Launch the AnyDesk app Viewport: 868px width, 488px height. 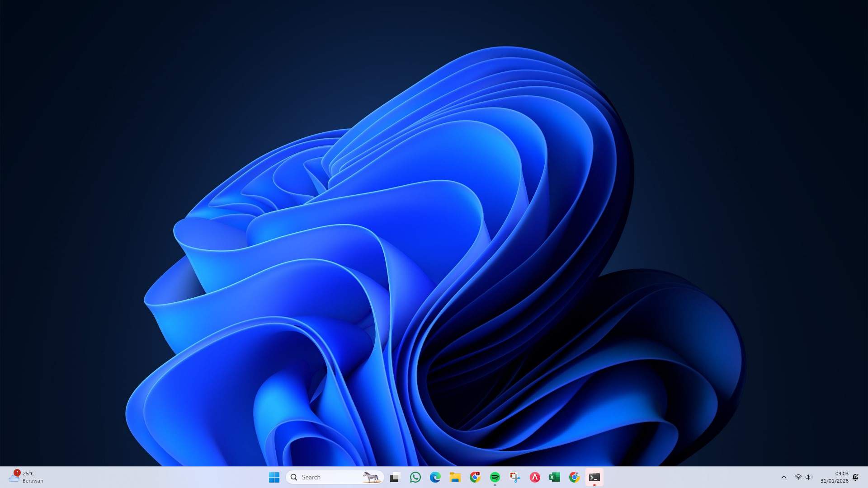point(535,477)
